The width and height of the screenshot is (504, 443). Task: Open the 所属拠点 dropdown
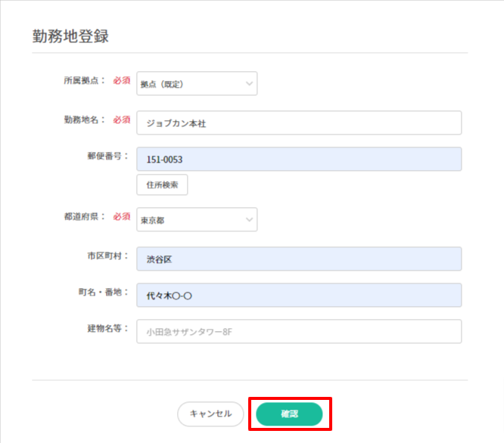pos(197,84)
